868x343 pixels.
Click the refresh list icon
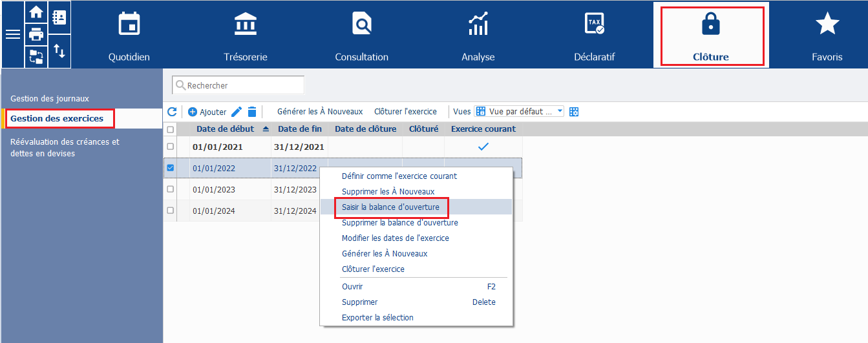[172, 112]
